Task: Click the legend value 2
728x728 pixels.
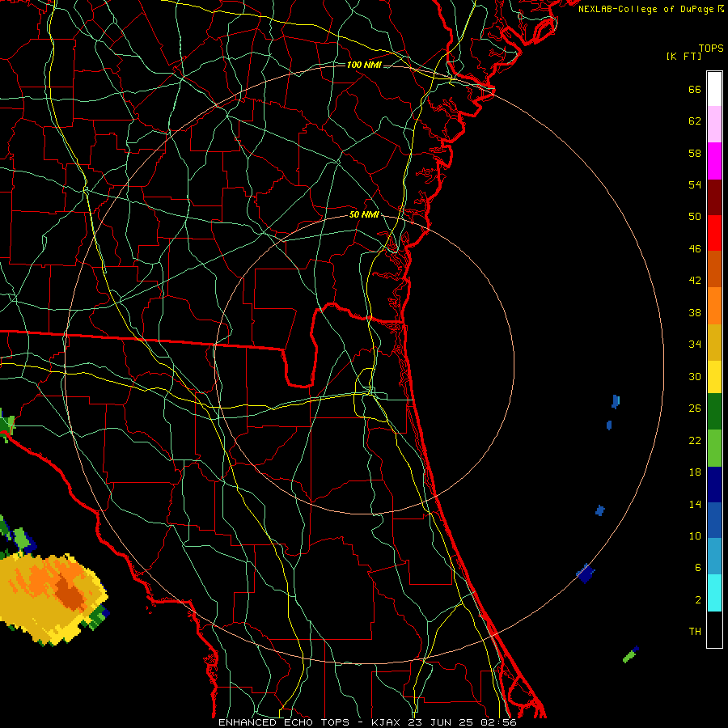Action: tap(698, 600)
